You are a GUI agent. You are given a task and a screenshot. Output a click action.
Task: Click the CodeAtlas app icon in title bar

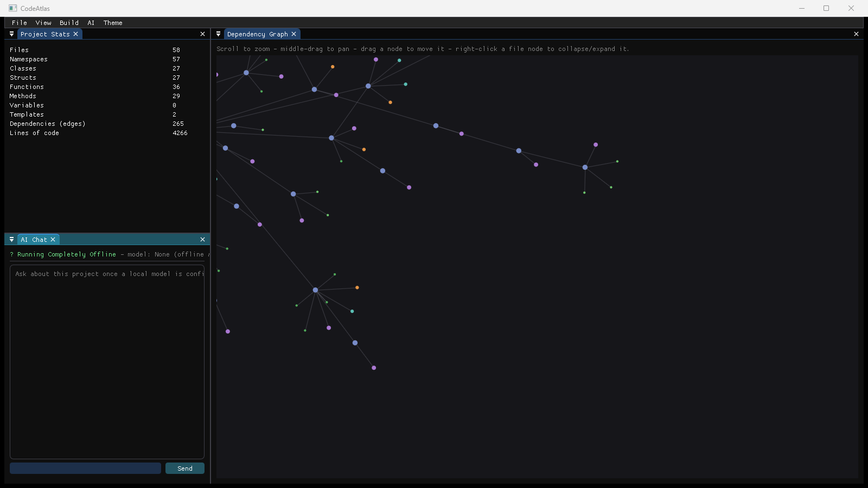click(12, 8)
